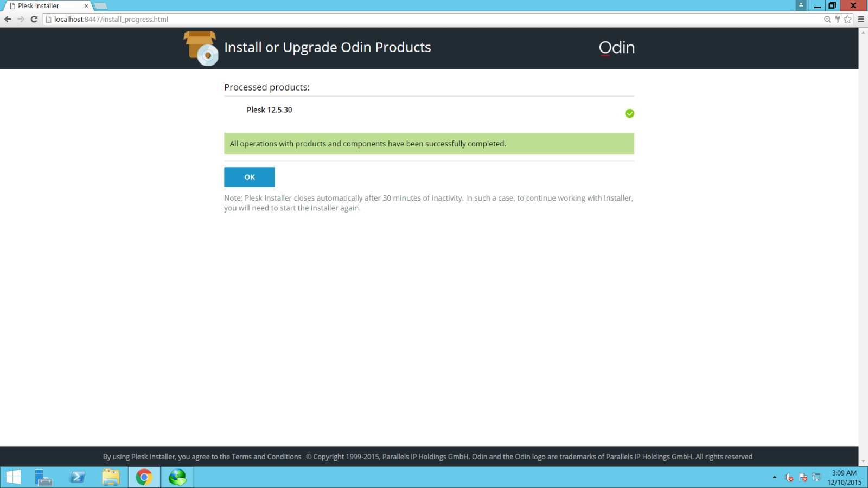Viewport: 868px width, 488px height.
Task: Select the Plesk 12.5.30 product text
Action: tap(269, 110)
